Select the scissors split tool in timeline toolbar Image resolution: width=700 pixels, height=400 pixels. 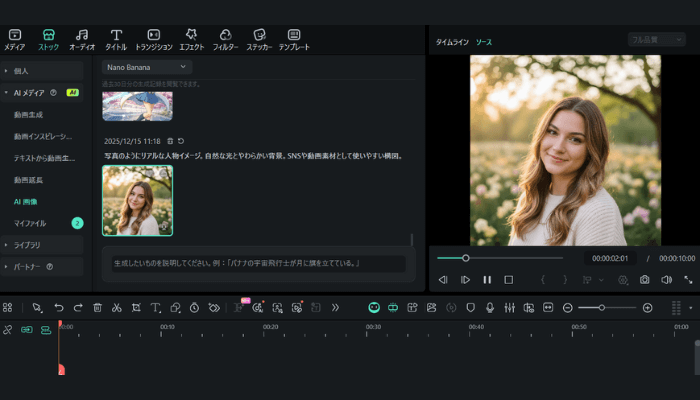click(x=116, y=308)
